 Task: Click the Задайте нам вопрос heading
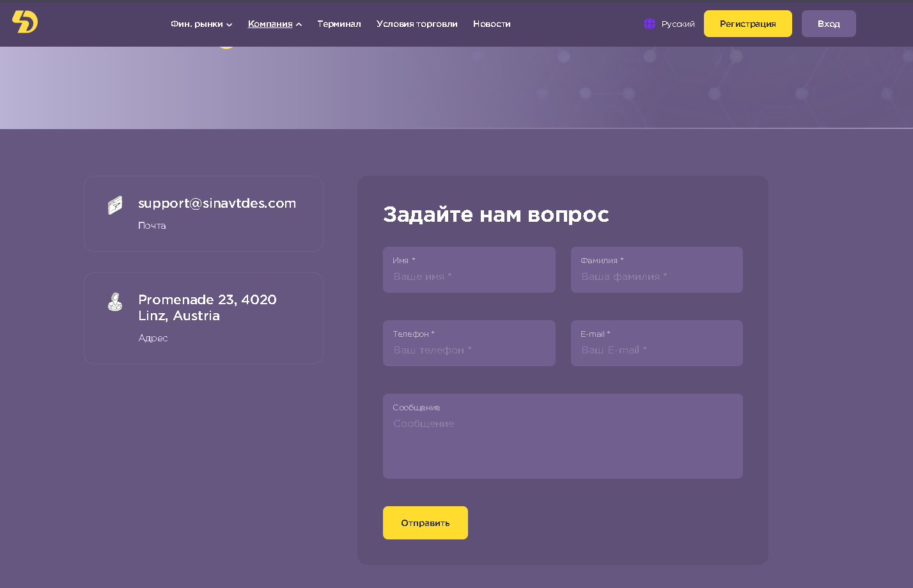(x=496, y=215)
